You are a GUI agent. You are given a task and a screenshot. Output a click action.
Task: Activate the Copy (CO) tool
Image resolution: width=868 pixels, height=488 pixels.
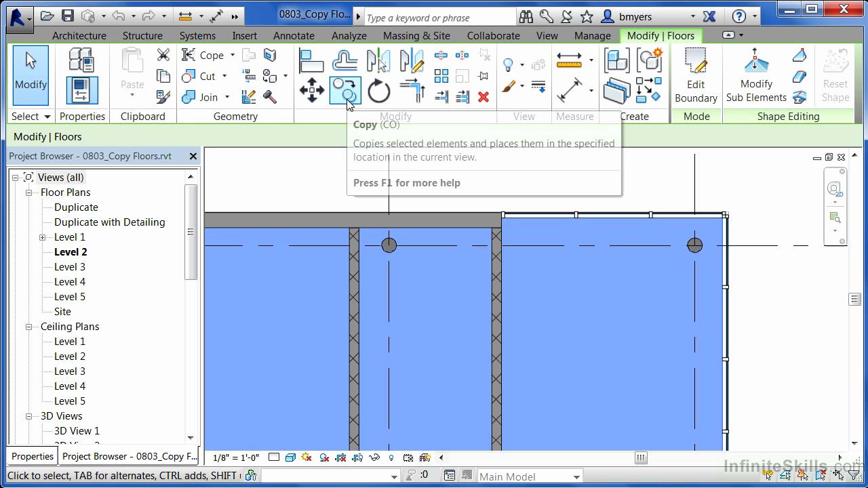tap(344, 90)
